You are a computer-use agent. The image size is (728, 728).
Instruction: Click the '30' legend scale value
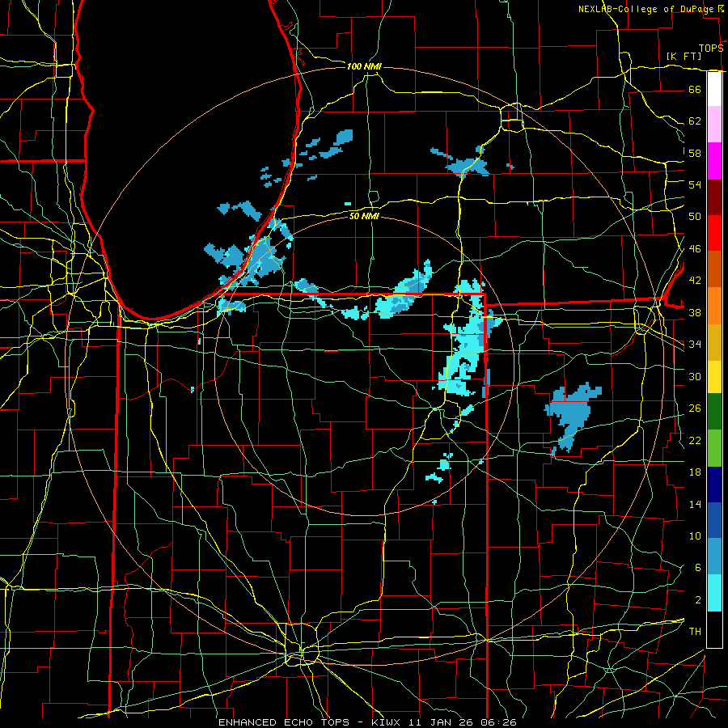695,376
